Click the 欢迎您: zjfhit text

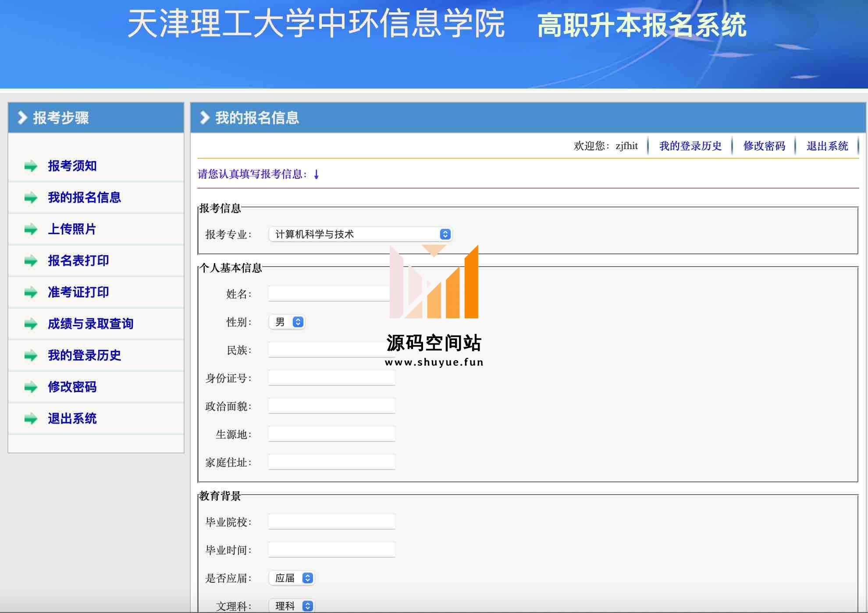(606, 146)
